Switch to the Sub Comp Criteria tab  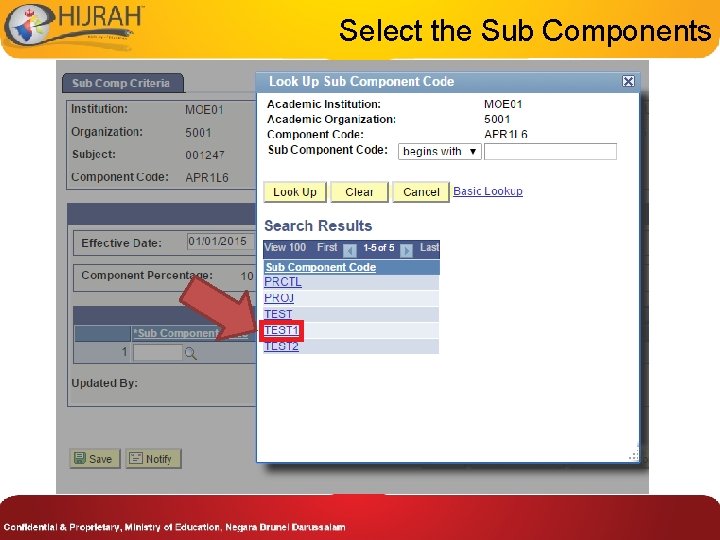(x=123, y=83)
